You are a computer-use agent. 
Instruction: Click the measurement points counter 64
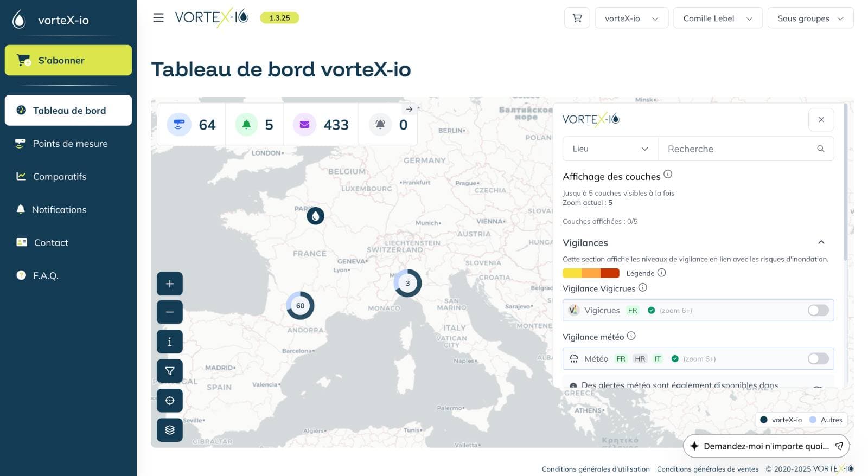192,125
